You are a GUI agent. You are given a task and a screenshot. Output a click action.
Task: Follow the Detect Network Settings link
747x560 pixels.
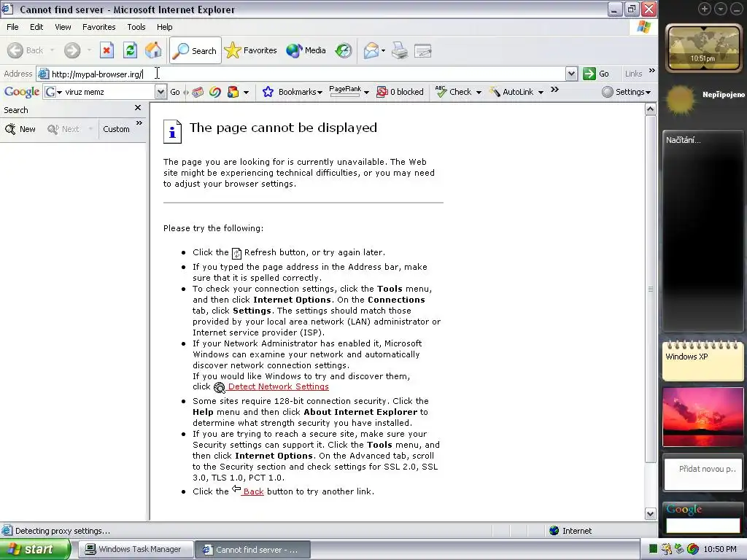click(278, 386)
